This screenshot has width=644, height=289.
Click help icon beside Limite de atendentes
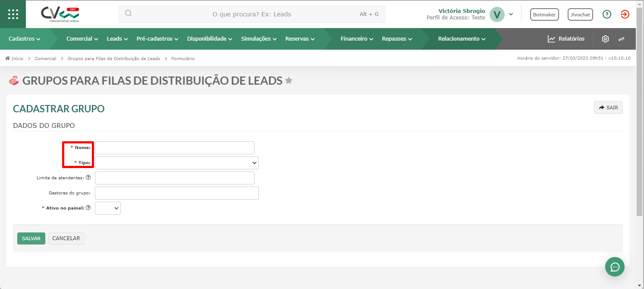tap(88, 178)
